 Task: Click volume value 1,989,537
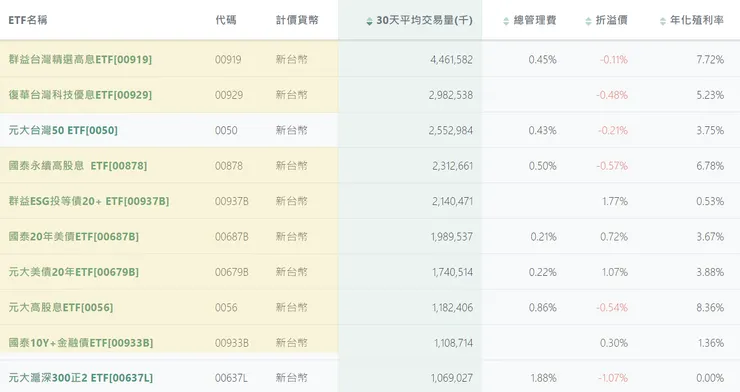coord(452,236)
